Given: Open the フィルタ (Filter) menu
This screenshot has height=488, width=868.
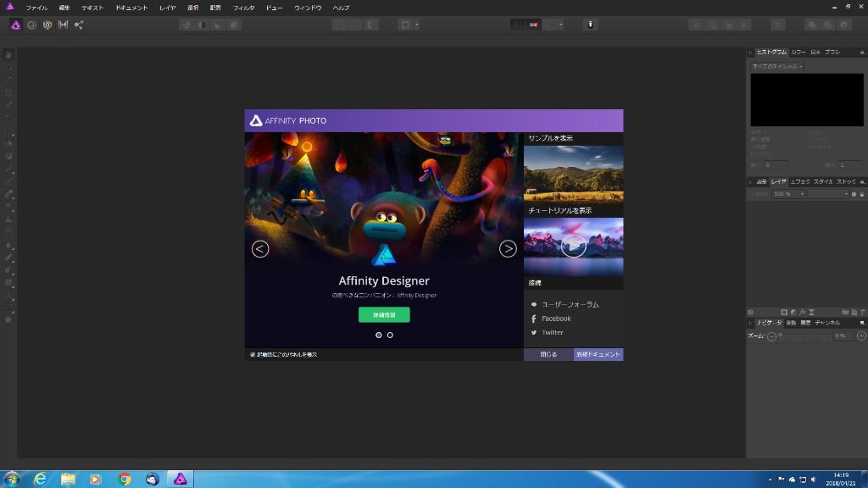Looking at the screenshot, I should tap(243, 7).
